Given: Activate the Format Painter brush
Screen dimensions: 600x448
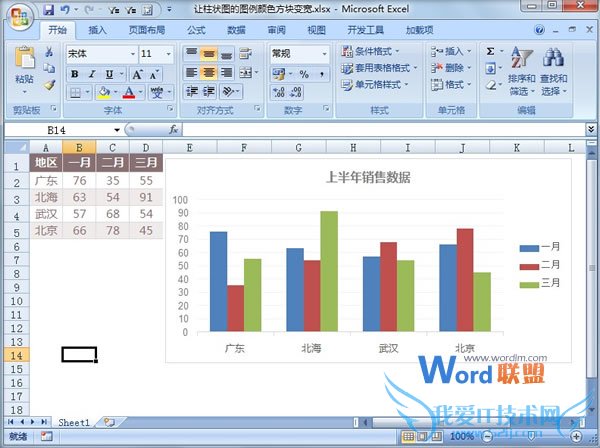Looking at the screenshot, I should click(x=49, y=85).
